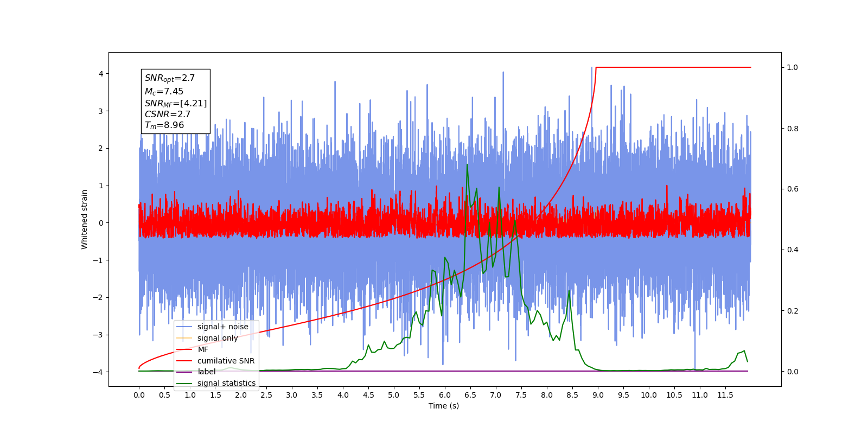Click the SNRopt=2.7 annotation text
This screenshot has width=868, height=434.
pyautogui.click(x=169, y=78)
